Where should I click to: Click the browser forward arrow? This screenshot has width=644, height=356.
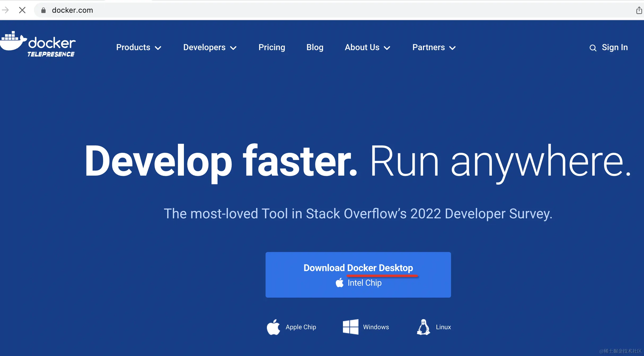(x=5, y=10)
